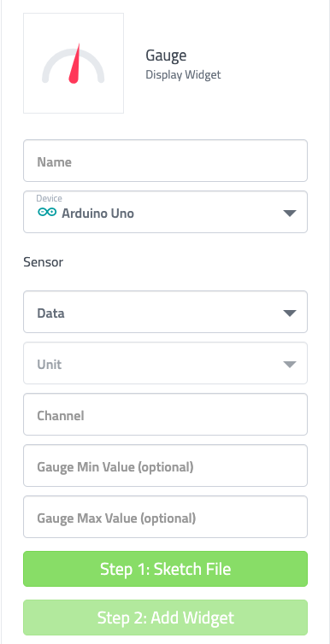Click the red gauge needle icon
Image resolution: width=330 pixels, height=644 pixels.
coord(74,64)
